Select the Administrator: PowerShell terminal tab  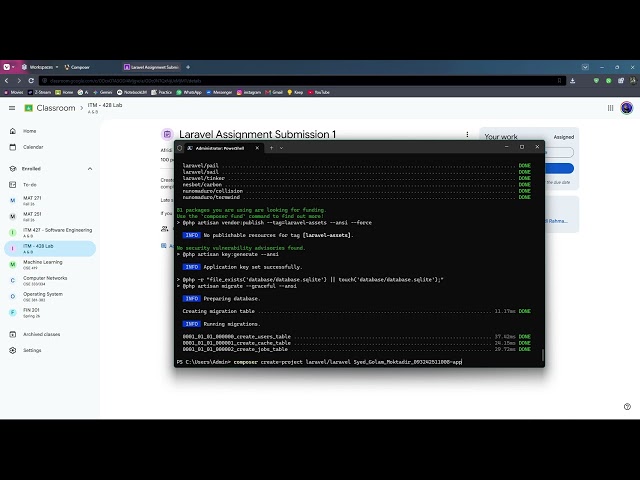pos(220,148)
